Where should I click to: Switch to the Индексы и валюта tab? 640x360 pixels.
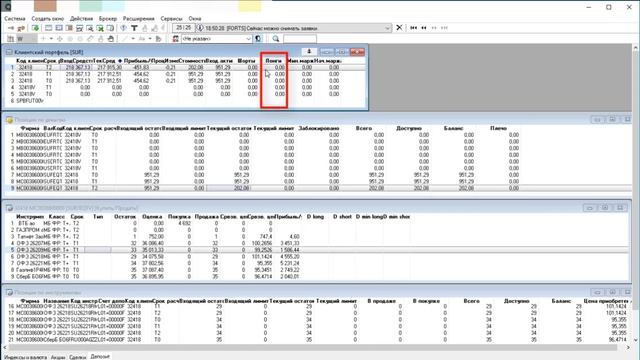(x=25, y=357)
